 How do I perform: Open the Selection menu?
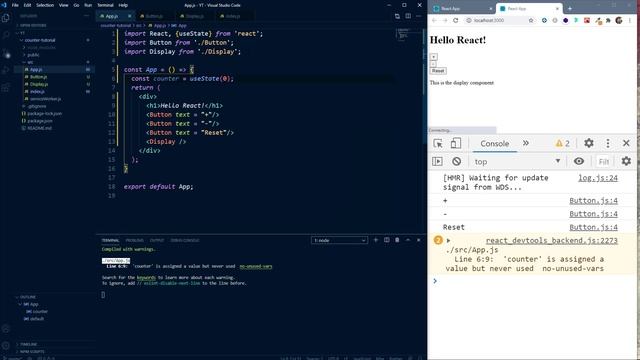point(45,5)
